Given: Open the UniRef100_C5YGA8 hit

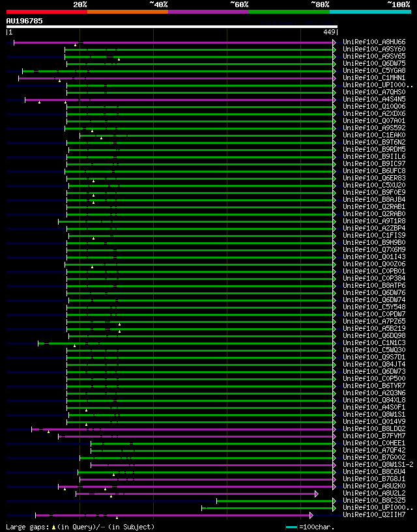Looking at the screenshot, I should coord(374,70).
